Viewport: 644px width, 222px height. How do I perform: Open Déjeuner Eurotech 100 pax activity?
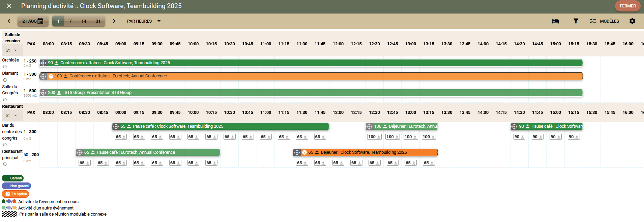[402, 126]
